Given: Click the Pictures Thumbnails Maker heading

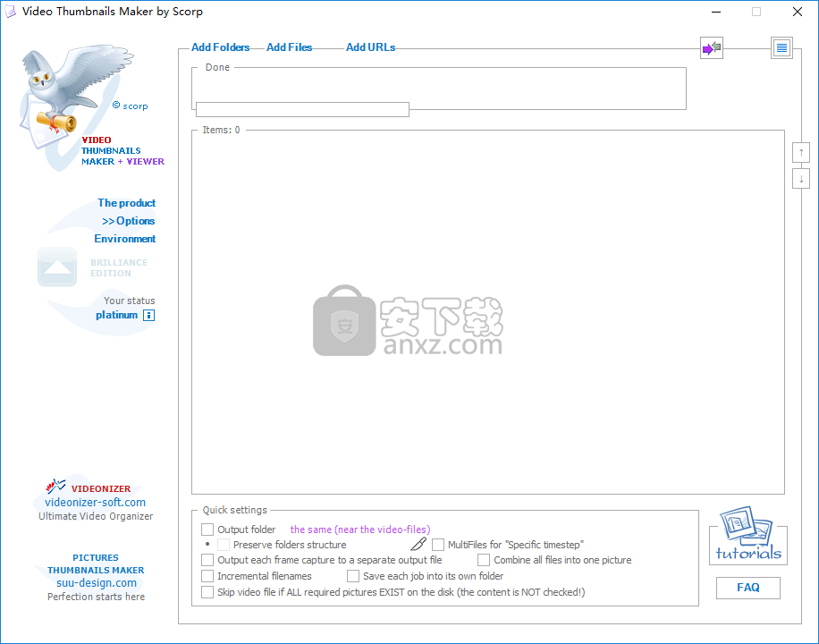Looking at the screenshot, I should pyautogui.click(x=96, y=564).
